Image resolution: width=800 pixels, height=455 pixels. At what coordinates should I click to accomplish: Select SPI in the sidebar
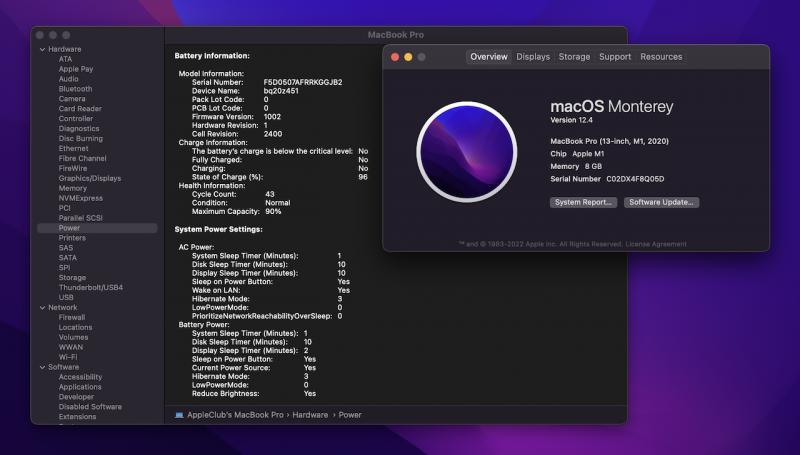[x=64, y=268]
